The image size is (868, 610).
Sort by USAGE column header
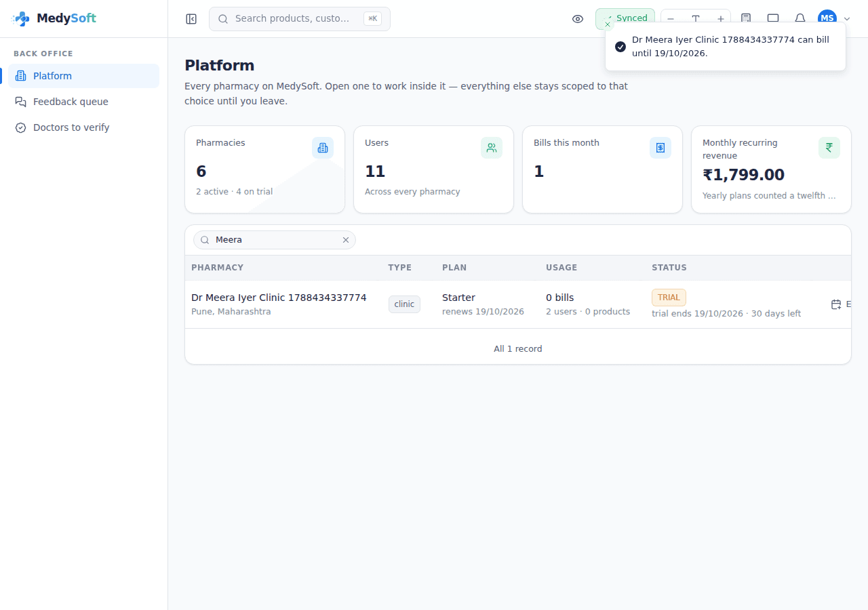tap(561, 268)
